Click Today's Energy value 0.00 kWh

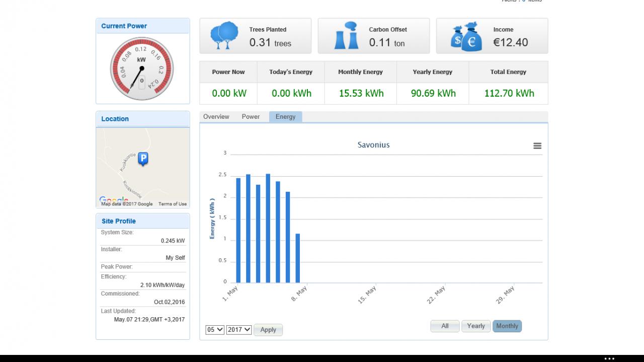(291, 93)
